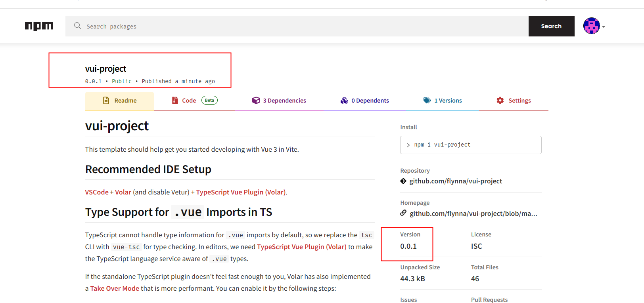The height and width of the screenshot is (303, 644).
Task: Open the Settings tab
Action: coord(514,101)
